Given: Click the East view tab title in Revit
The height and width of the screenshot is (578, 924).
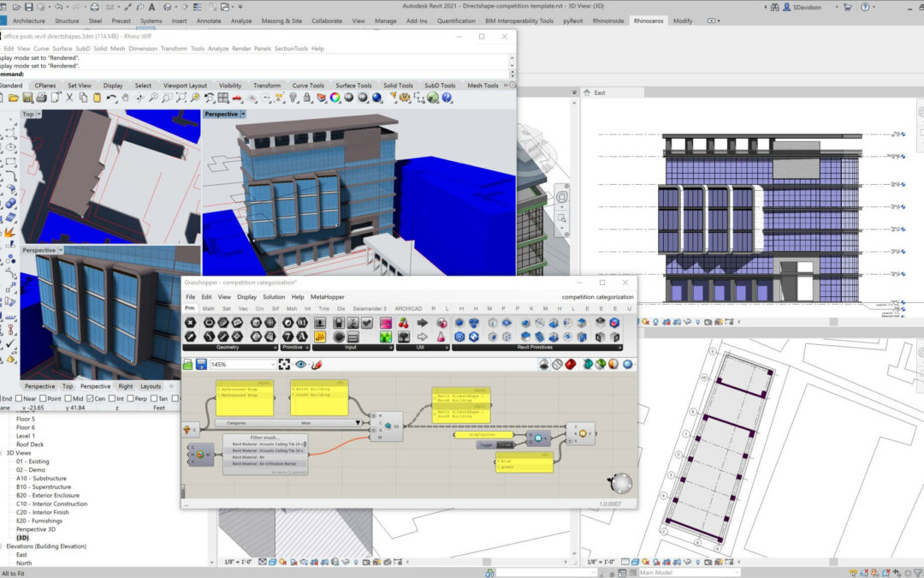Looking at the screenshot, I should pos(599,92).
